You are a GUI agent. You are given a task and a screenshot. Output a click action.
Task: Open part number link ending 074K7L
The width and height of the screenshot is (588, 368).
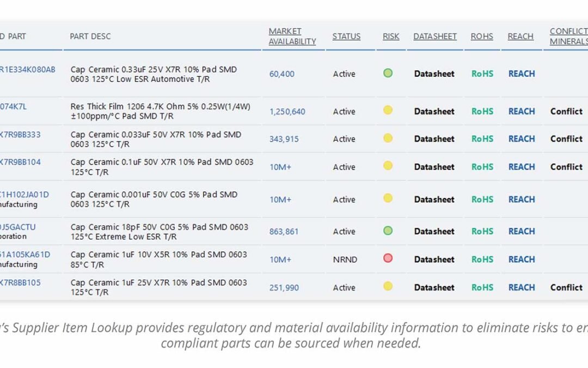point(13,106)
